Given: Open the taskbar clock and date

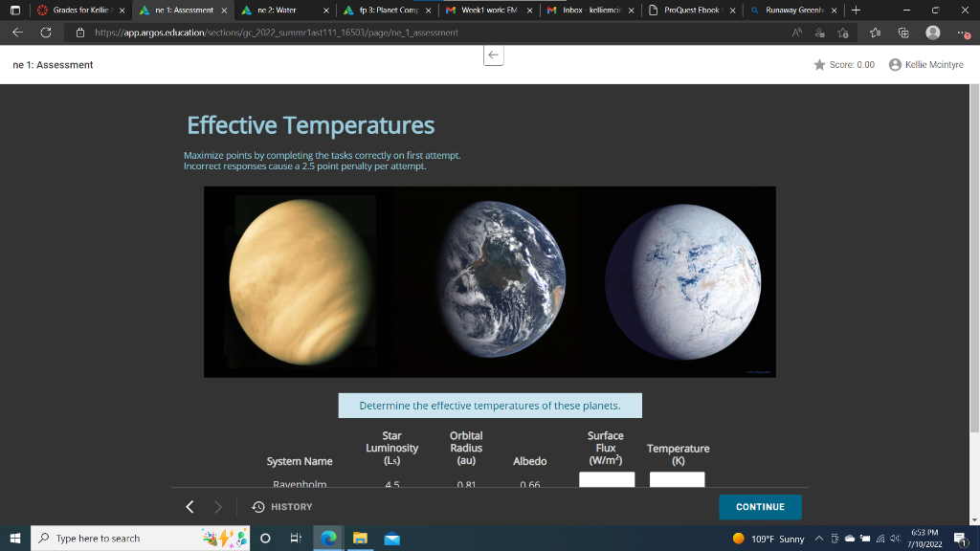Looking at the screenshot, I should click(x=925, y=539).
